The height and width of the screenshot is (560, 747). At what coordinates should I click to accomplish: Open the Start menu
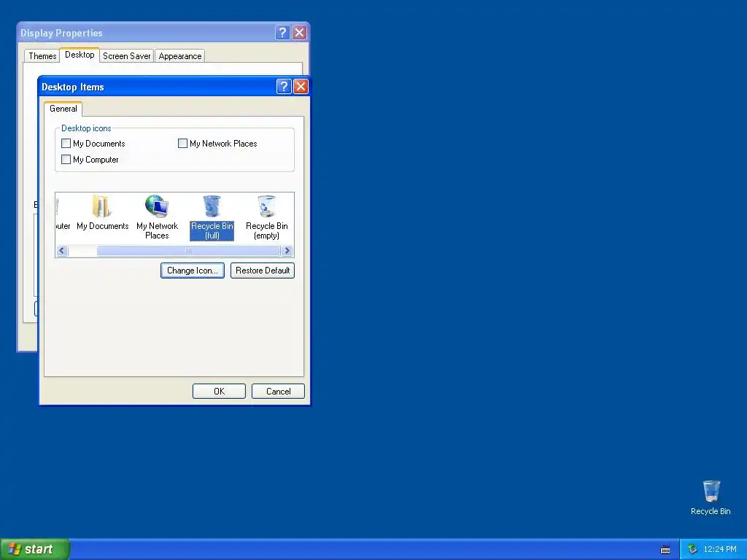(35, 549)
